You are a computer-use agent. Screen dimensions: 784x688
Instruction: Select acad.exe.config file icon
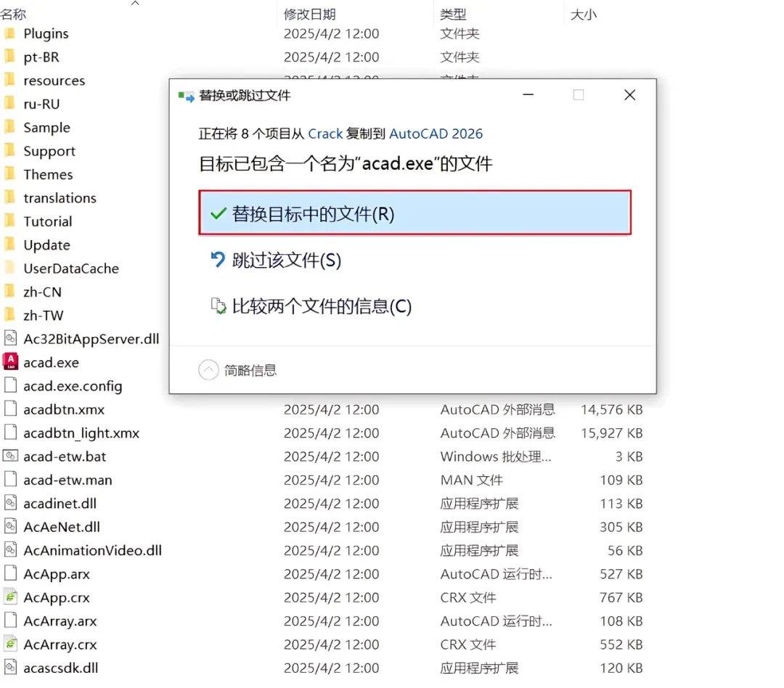pyautogui.click(x=10, y=385)
